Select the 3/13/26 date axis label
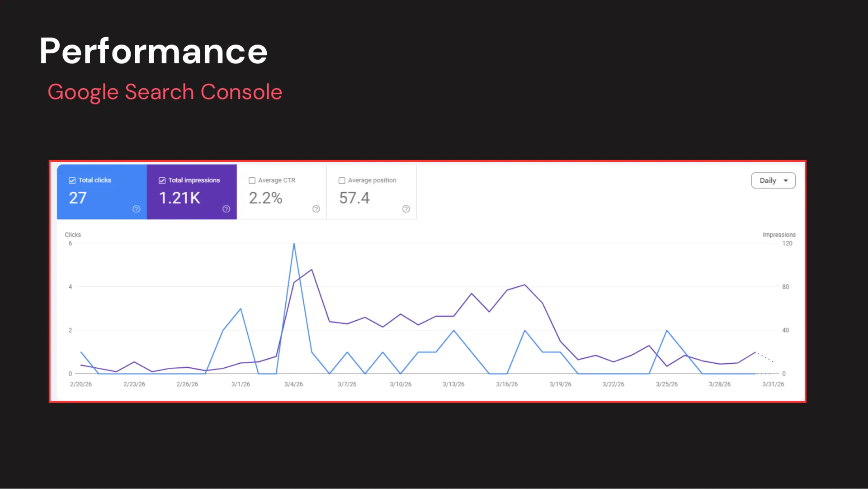This screenshot has width=868, height=489. coord(453,385)
